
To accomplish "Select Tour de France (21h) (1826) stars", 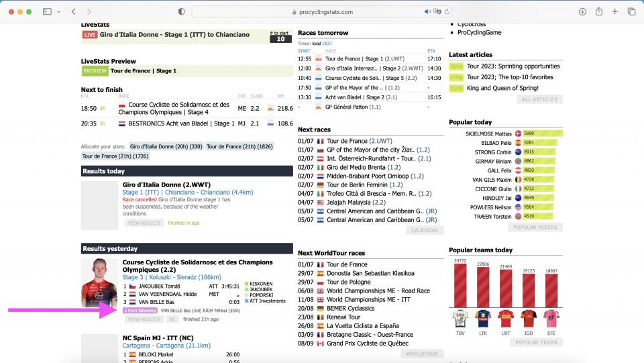I will (239, 146).
